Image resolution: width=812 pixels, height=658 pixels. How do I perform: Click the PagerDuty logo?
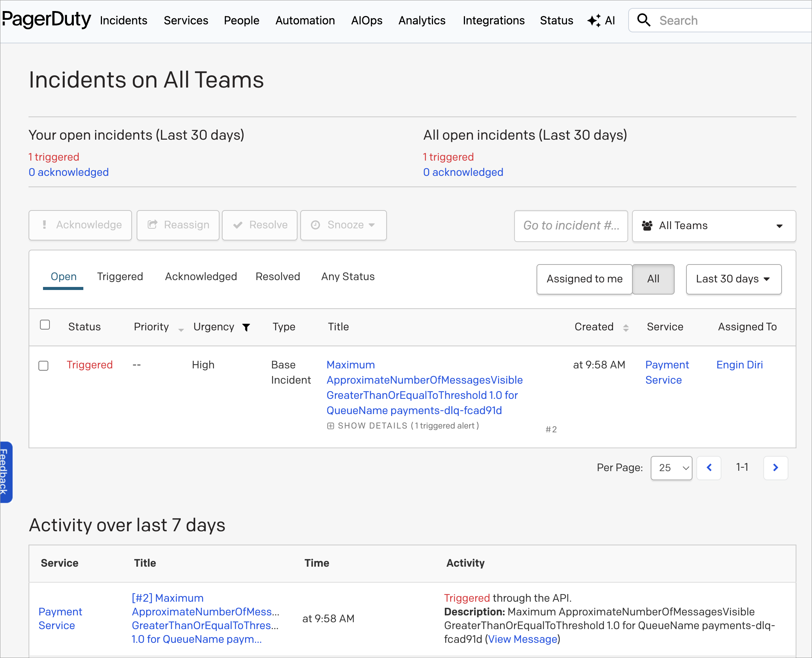(46, 19)
